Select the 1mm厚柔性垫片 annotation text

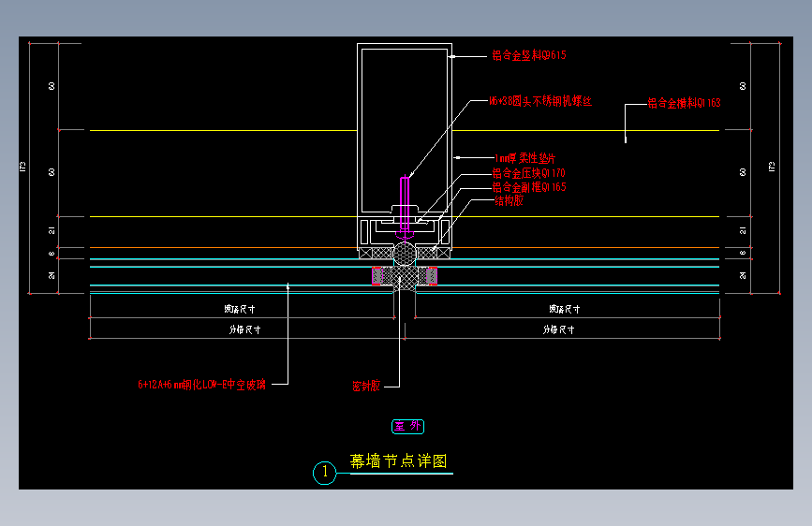pos(525,158)
